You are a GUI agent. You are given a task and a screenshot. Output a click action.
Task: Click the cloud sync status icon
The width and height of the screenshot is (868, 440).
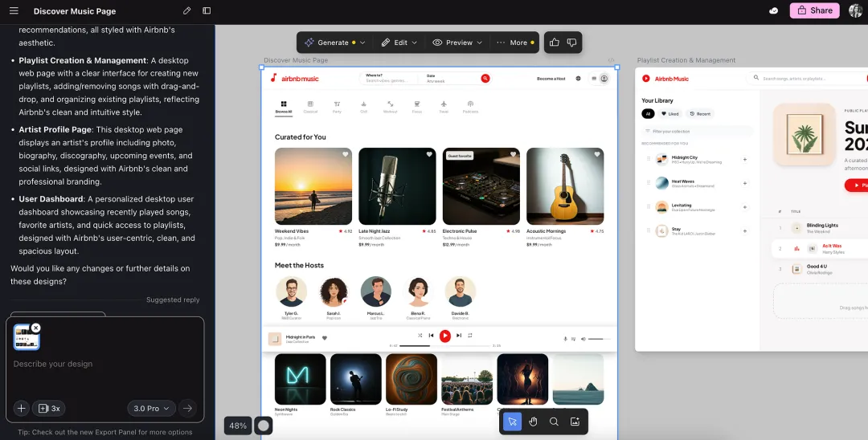(x=774, y=10)
